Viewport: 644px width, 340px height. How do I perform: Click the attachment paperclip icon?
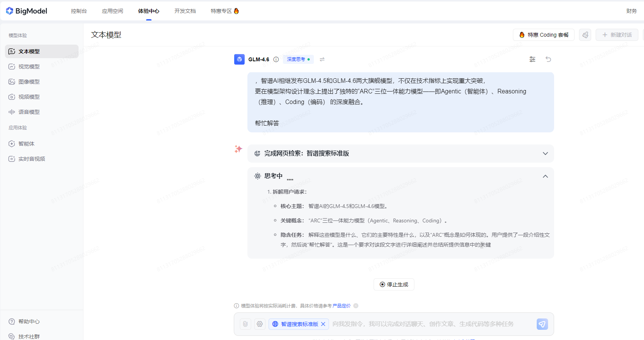pos(246,324)
